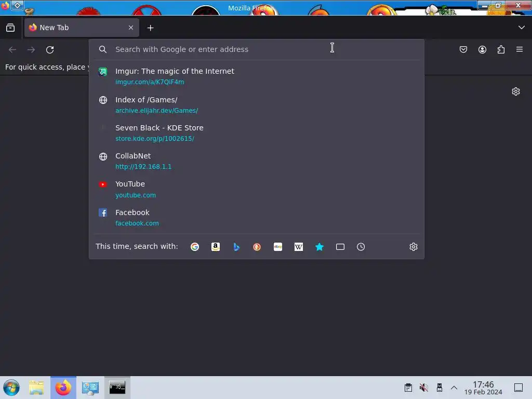Viewport: 532px width, 399px height.
Task: Search this time with eBay
Action: (x=278, y=247)
